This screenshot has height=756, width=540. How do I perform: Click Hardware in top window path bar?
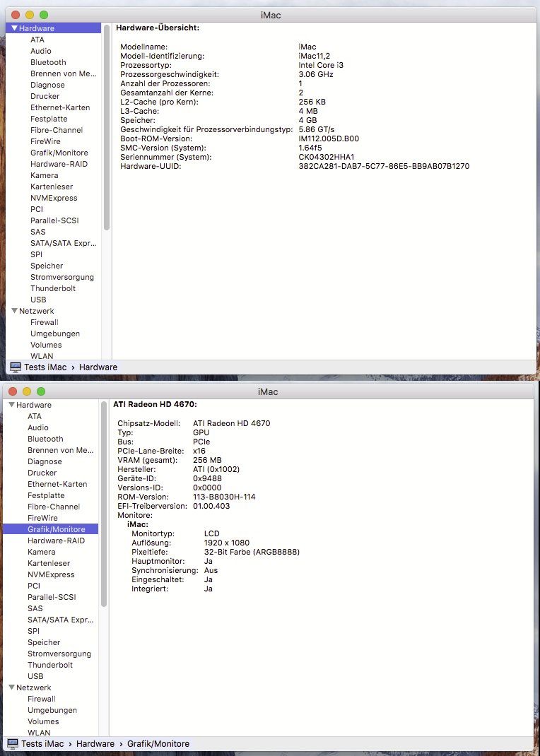98,367
